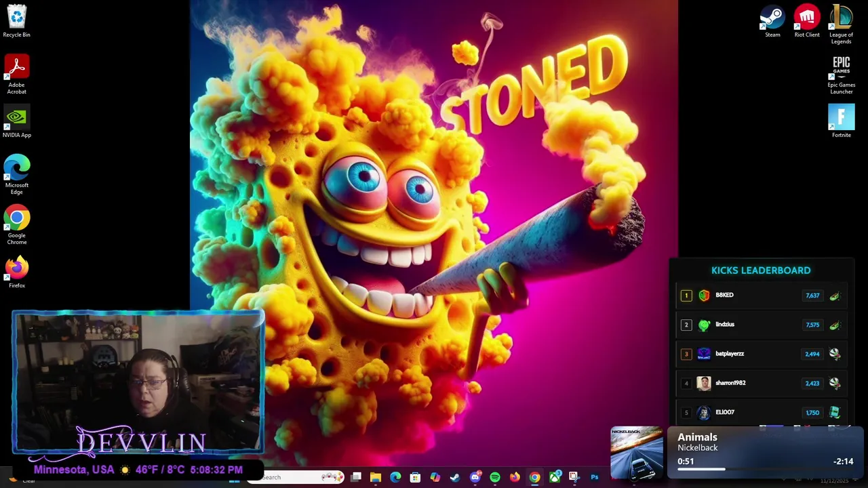
Task: Click the score "7,637"
Action: click(x=812, y=296)
